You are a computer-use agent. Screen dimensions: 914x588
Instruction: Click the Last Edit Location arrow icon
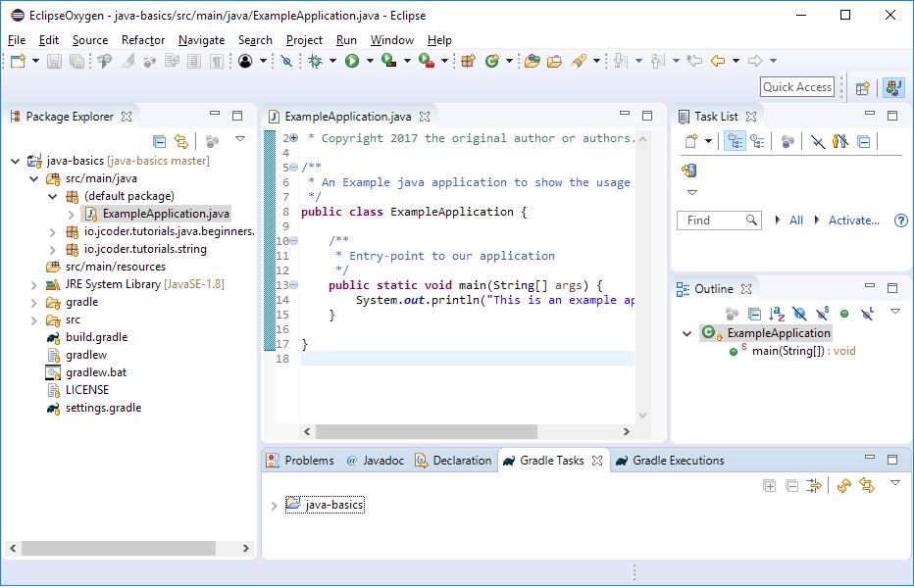click(x=693, y=61)
